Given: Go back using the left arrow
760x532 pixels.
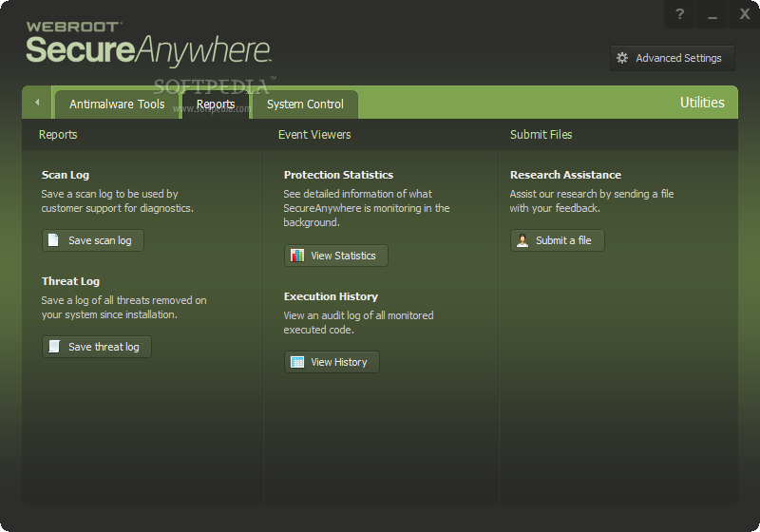Looking at the screenshot, I should [37, 103].
